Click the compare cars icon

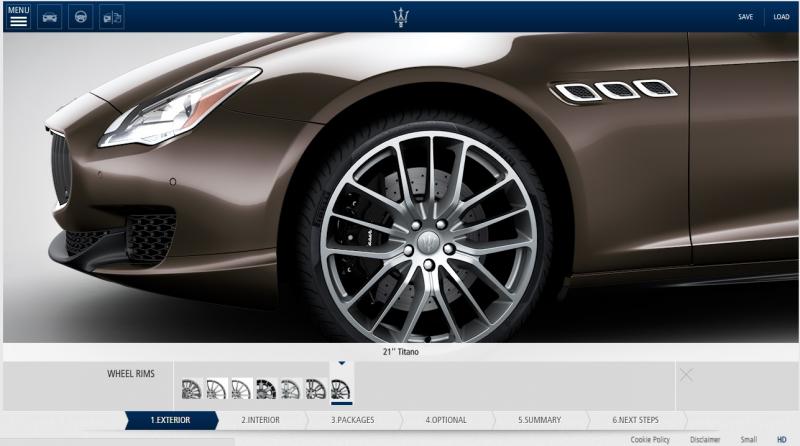[112, 17]
